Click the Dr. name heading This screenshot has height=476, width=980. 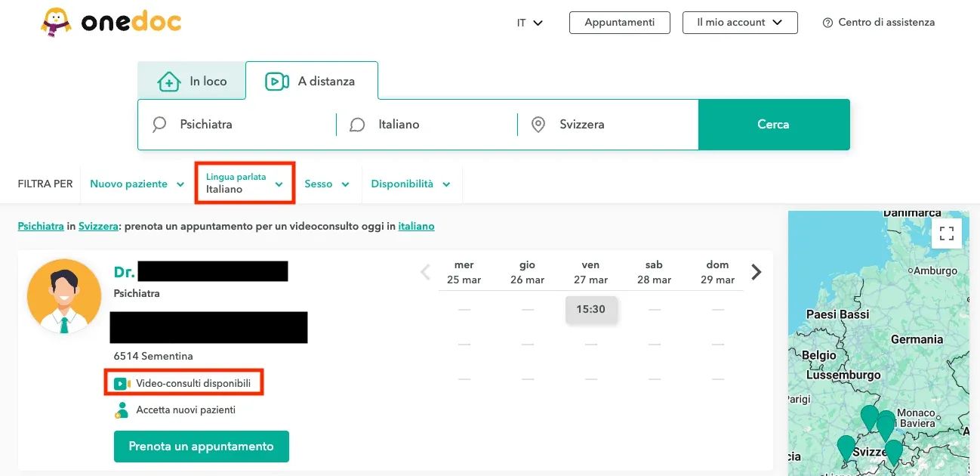[x=201, y=271]
